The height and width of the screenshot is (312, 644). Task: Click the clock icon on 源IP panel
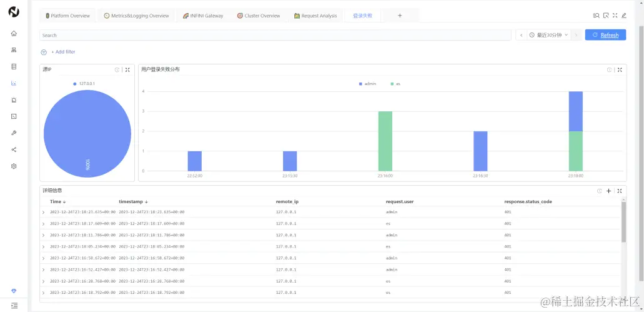117,70
